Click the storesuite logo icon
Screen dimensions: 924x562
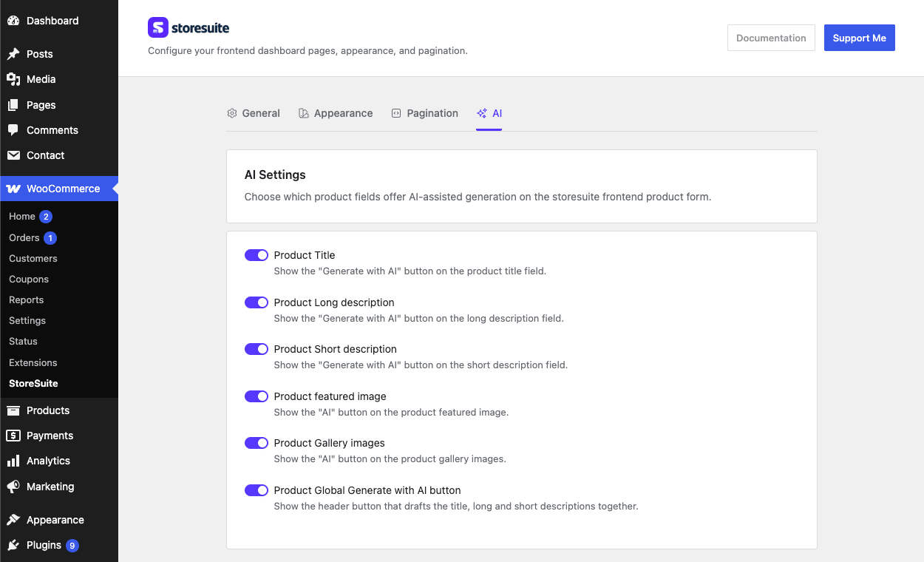click(158, 27)
